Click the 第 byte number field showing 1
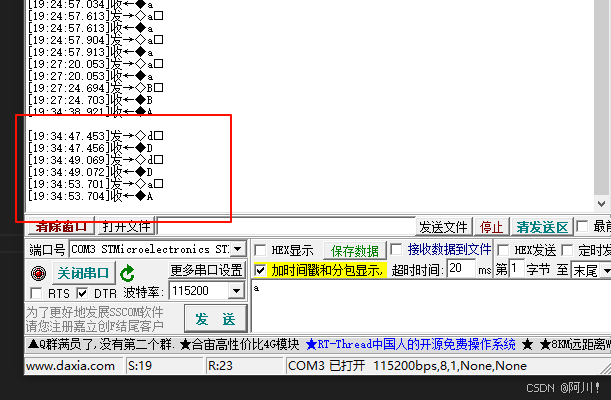Viewport: 611px width, 400px height. pos(516,269)
